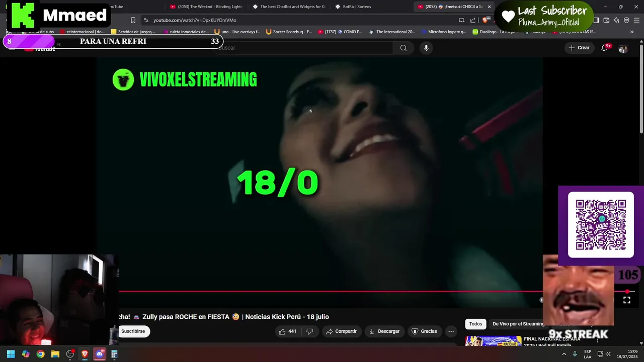Open YouTube notifications bell
This screenshot has width=644, height=362.
click(x=604, y=48)
